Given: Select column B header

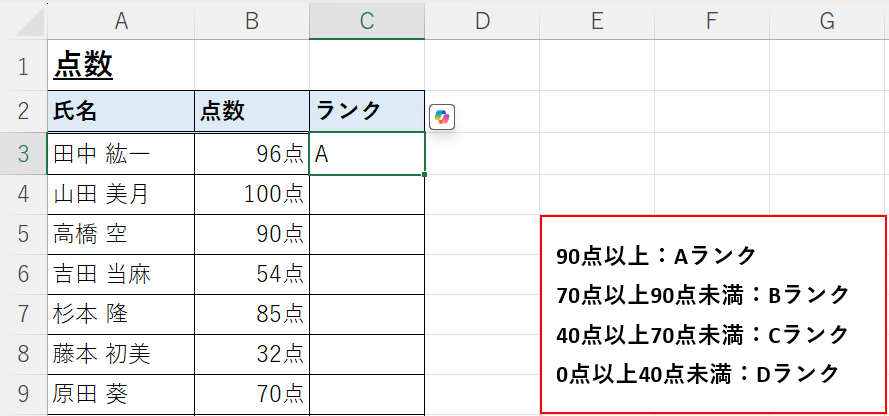Looking at the screenshot, I should (252, 22).
